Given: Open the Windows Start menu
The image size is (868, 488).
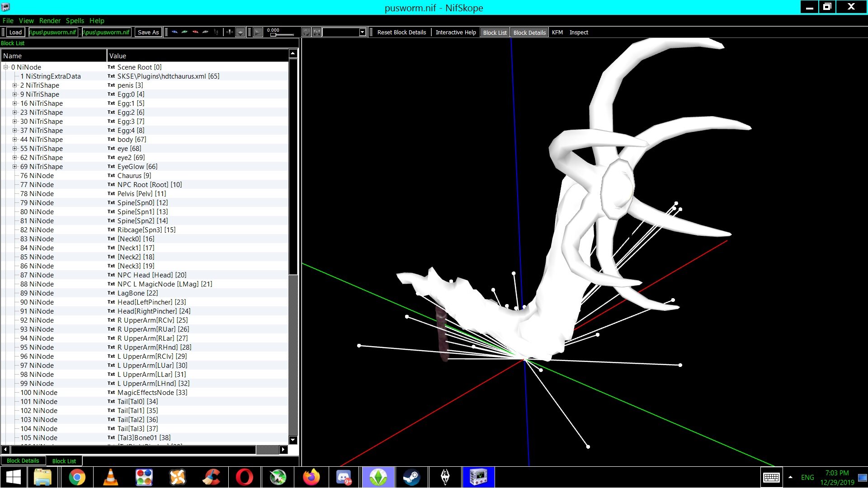Looking at the screenshot, I should click(14, 477).
